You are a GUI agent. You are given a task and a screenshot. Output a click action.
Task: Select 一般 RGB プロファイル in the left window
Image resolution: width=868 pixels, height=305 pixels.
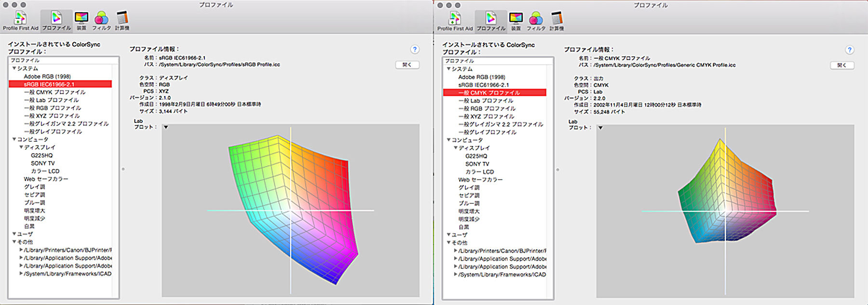(x=52, y=108)
